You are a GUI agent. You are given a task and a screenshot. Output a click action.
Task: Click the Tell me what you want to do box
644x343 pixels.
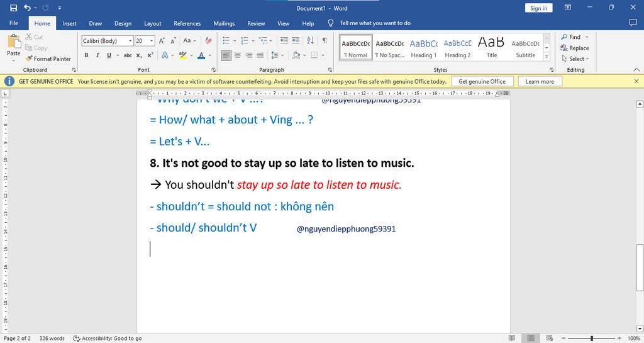click(x=375, y=23)
